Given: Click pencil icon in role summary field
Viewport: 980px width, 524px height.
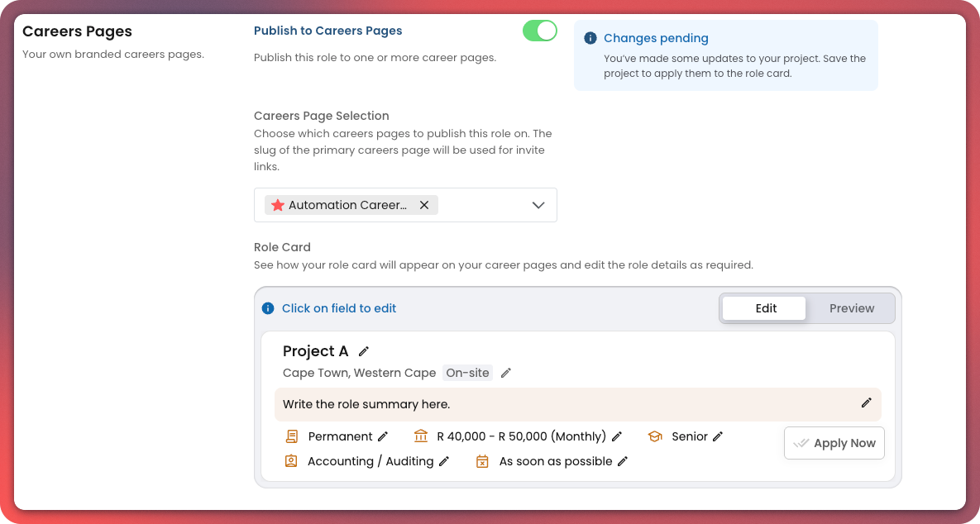Looking at the screenshot, I should (x=866, y=403).
